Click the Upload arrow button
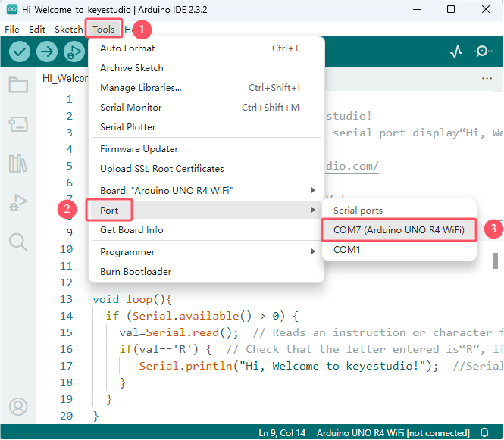 point(47,51)
